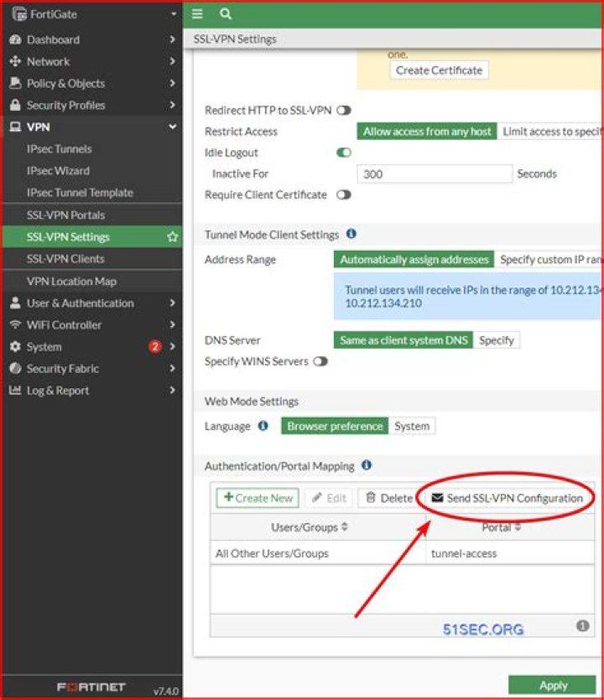Viewport: 604px width, 700px height.
Task: Open the FortiGate header dropdown arrow
Action: click(x=174, y=14)
